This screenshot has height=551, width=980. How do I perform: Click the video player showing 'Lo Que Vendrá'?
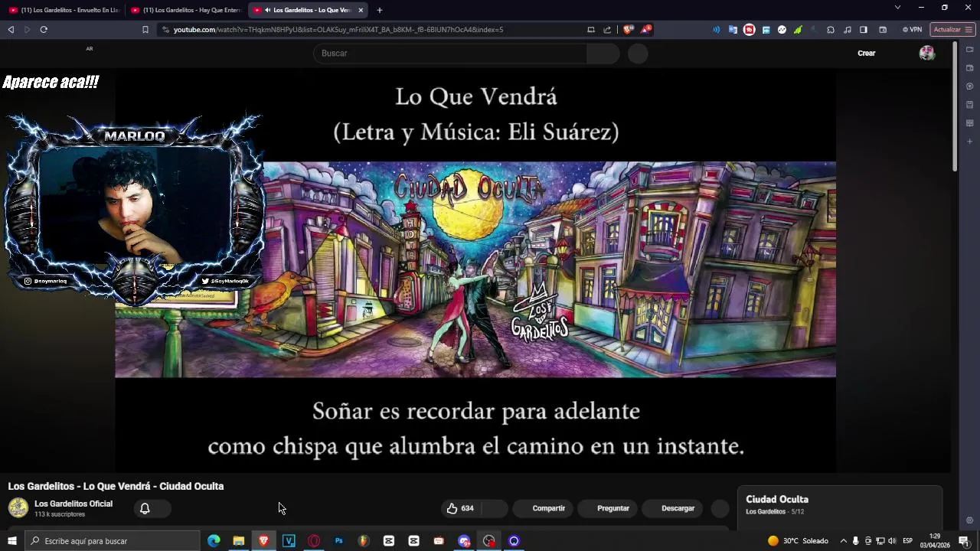tap(475, 270)
